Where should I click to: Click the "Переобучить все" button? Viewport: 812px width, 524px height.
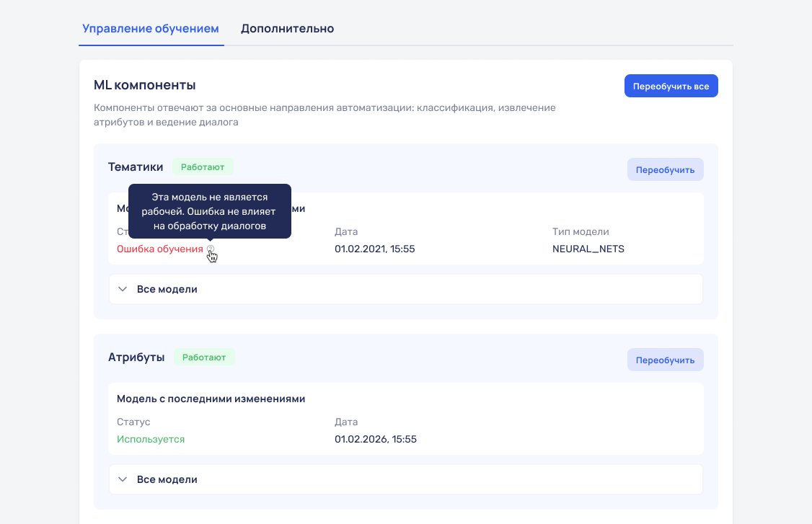(x=671, y=85)
